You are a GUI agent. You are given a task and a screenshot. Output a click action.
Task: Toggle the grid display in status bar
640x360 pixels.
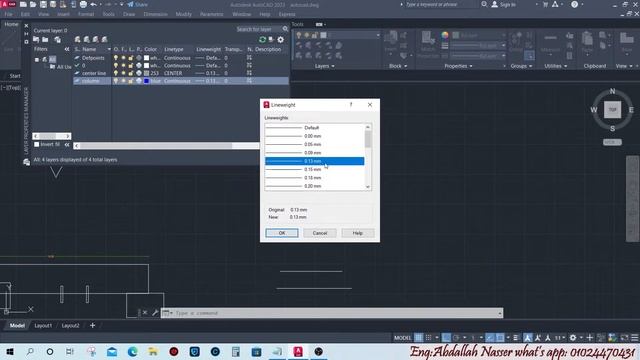(418, 338)
